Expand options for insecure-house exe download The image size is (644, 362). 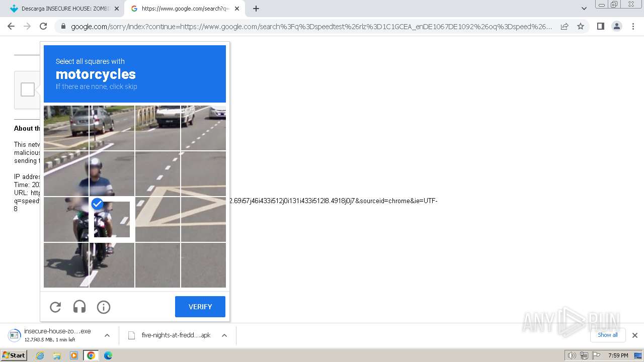coord(107,335)
